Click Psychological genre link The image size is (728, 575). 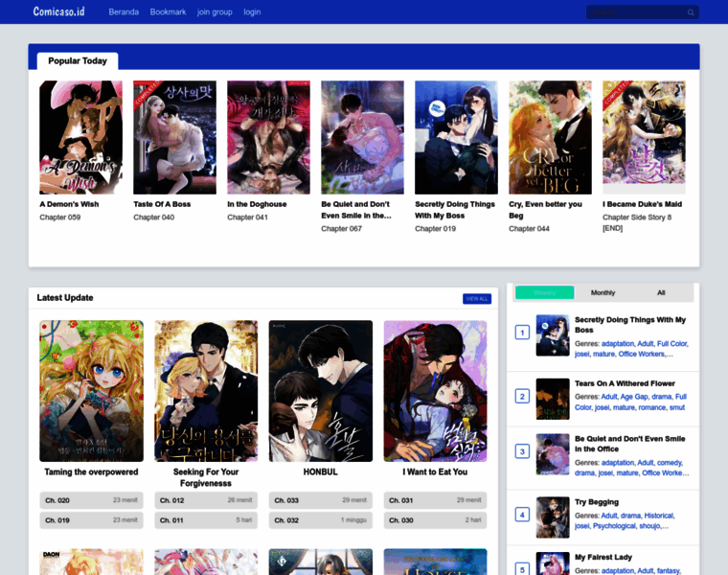[x=614, y=526]
